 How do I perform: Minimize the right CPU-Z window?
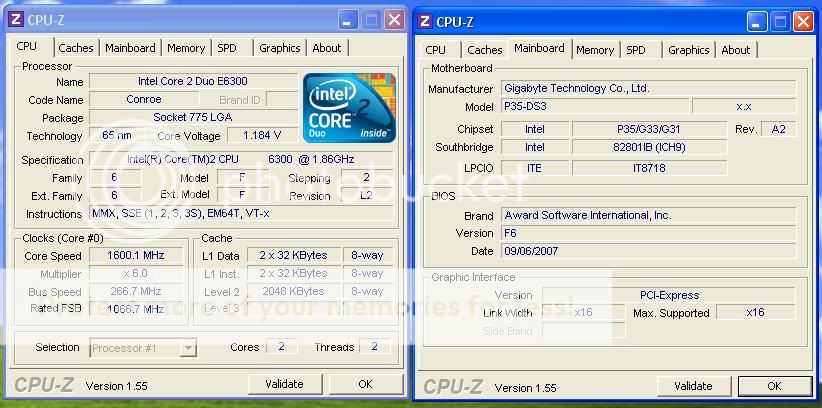pyautogui.click(x=757, y=22)
